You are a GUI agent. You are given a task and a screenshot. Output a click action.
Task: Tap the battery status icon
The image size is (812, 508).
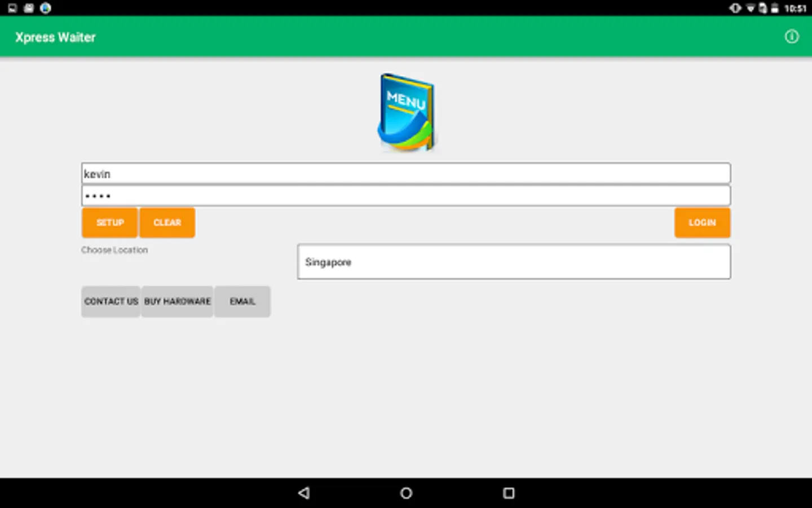(775, 8)
